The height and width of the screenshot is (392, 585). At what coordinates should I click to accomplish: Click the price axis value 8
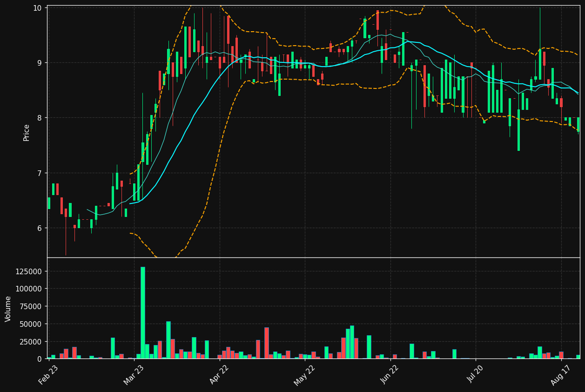tap(40, 118)
